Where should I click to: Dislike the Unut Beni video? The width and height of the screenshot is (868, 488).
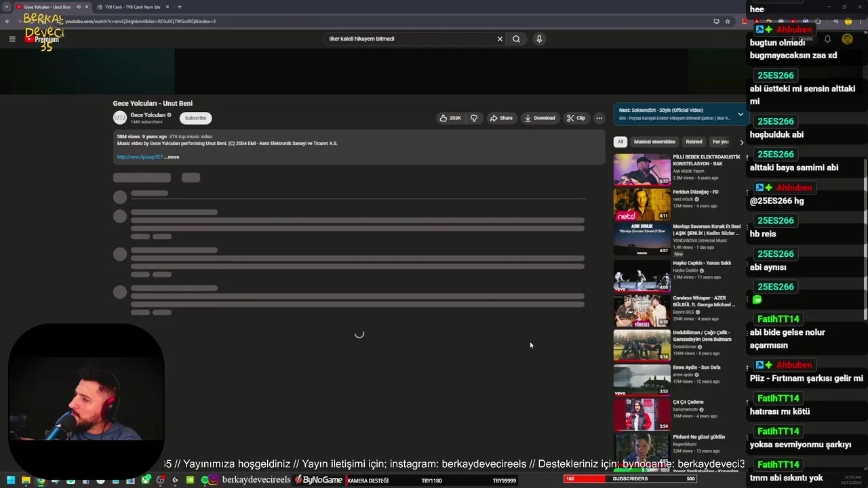[474, 118]
